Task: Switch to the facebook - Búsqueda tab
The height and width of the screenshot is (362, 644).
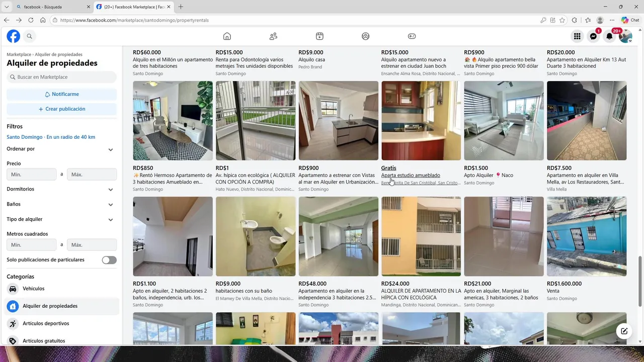Action: [53, 7]
